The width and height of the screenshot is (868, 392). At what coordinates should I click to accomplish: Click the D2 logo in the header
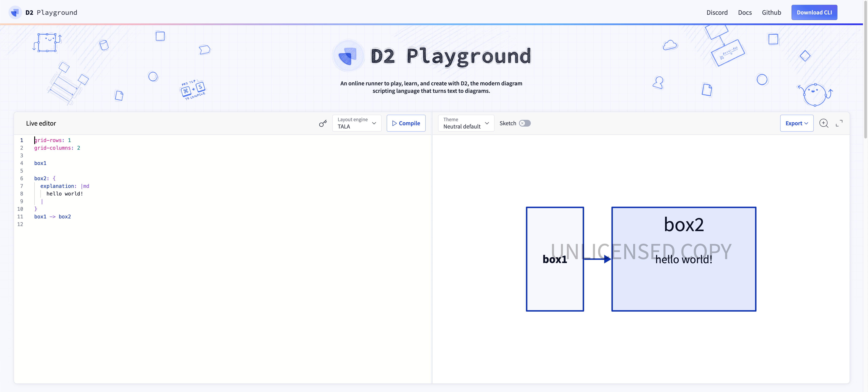[x=15, y=13]
